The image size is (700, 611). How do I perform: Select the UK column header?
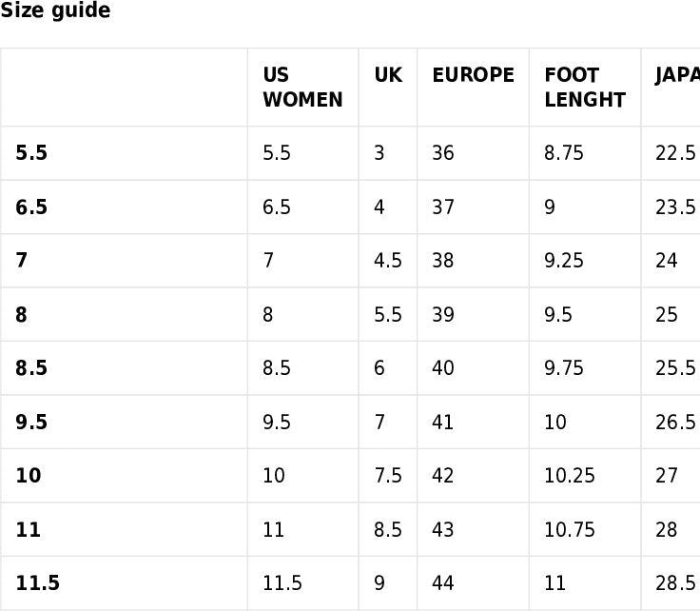click(388, 74)
